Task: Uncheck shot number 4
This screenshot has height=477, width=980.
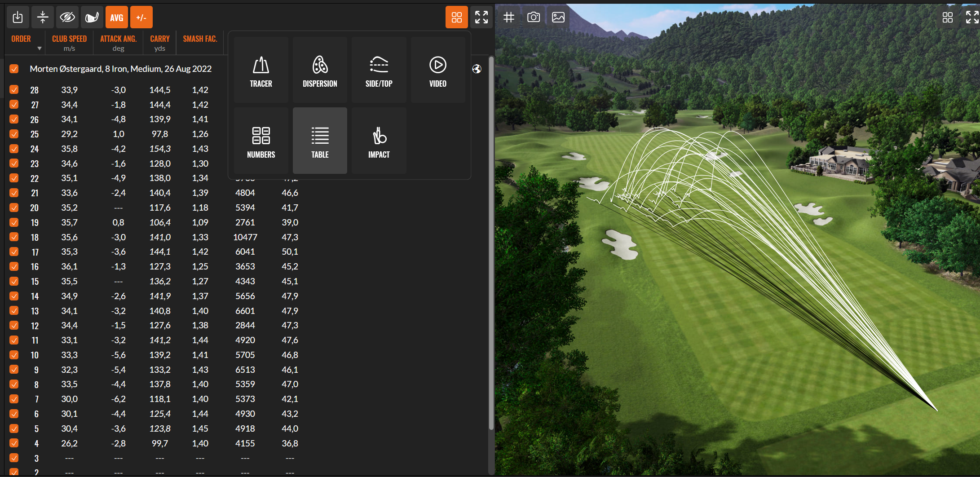Action: click(x=14, y=443)
